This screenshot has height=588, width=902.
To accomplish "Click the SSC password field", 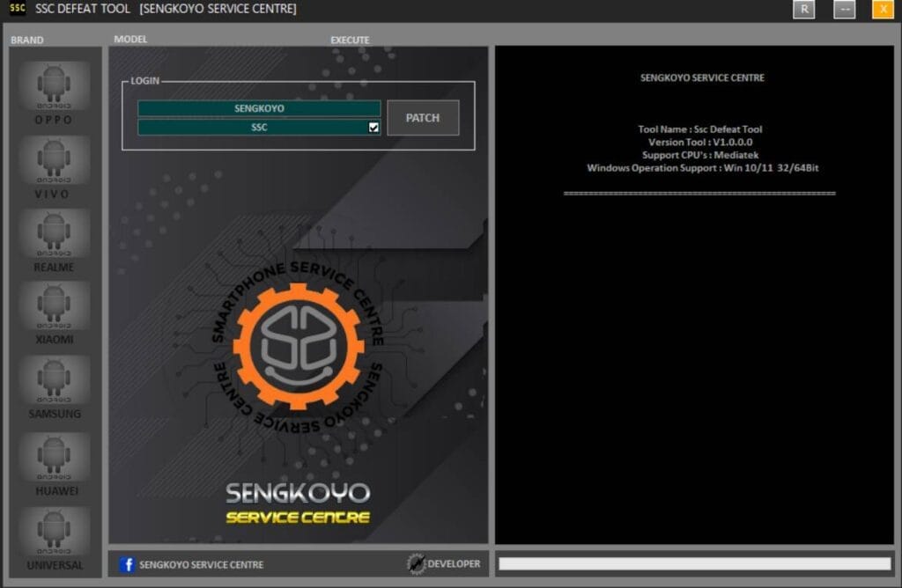I will pos(255,127).
